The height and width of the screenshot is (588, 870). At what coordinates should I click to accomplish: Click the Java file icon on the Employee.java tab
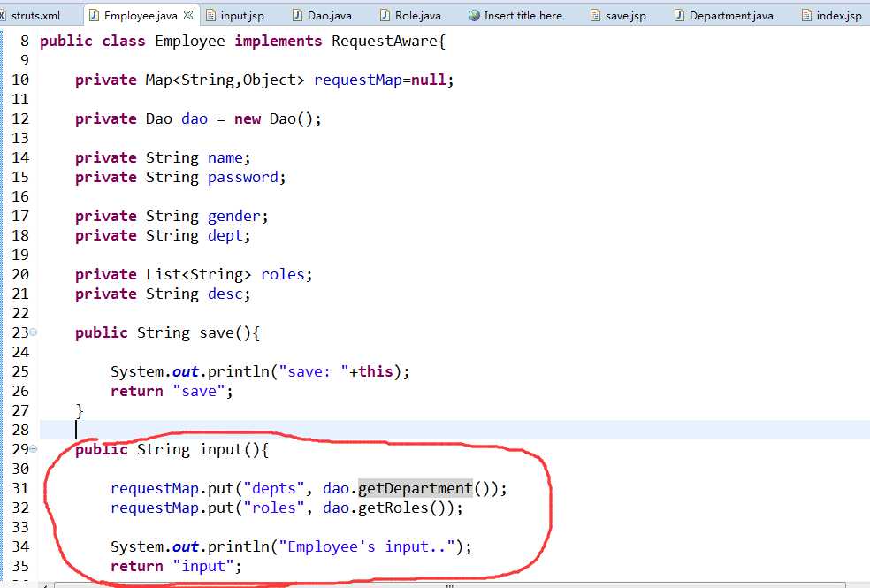[95, 15]
